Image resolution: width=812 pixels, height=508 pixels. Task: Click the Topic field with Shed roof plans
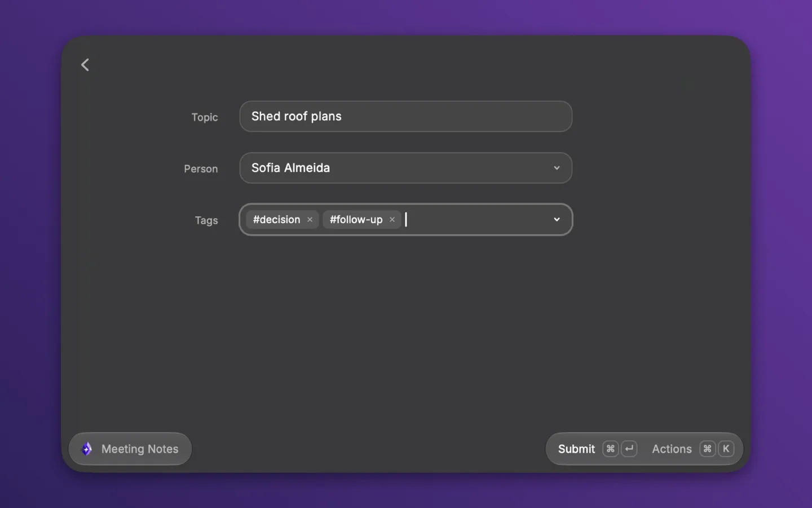[405, 116]
